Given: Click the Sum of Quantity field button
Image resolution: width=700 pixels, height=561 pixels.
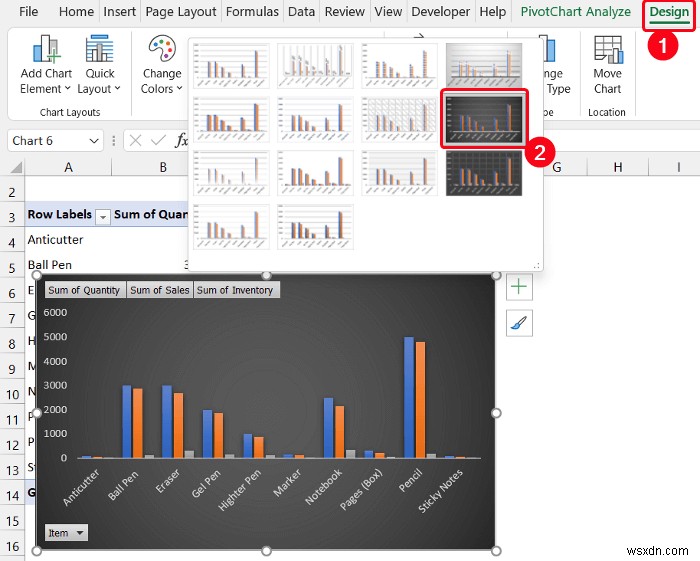Looking at the screenshot, I should click(85, 290).
